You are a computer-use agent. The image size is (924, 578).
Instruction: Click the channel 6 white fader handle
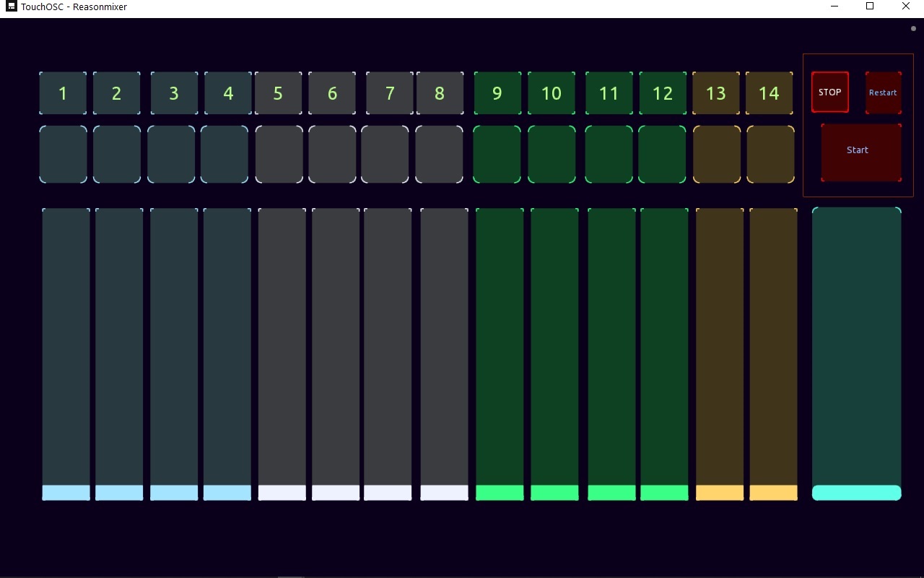pyautogui.click(x=336, y=493)
